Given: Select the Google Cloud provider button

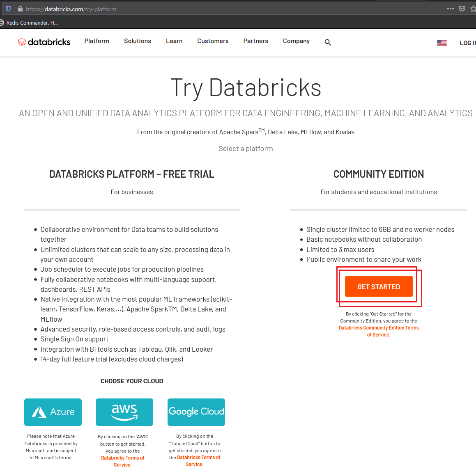Looking at the screenshot, I should tap(196, 412).
